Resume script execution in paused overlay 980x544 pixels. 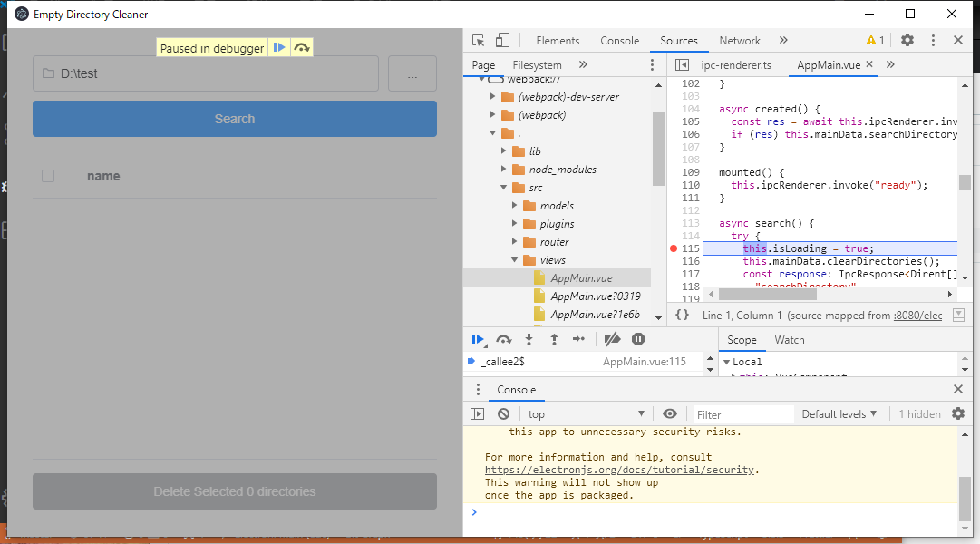click(x=279, y=47)
